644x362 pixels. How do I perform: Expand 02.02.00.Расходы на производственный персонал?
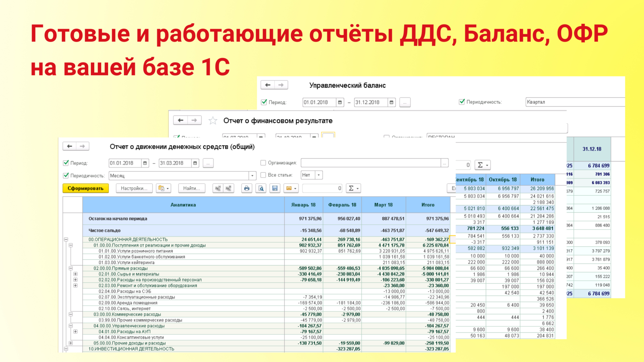click(76, 280)
